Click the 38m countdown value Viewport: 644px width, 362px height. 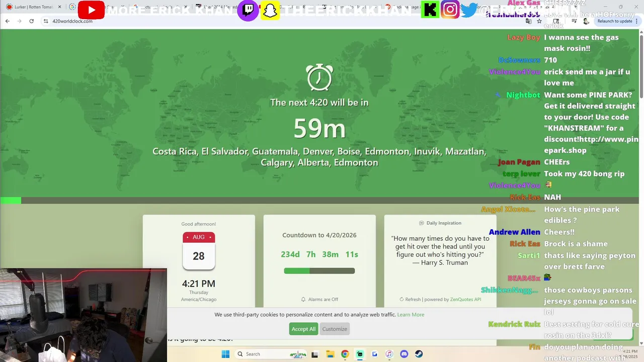point(330,254)
